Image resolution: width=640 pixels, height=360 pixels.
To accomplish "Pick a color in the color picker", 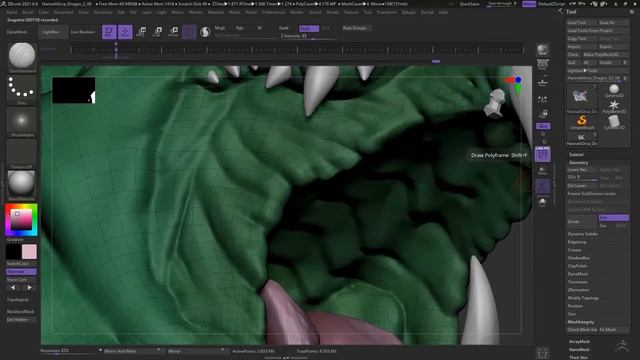I will click(x=21, y=220).
